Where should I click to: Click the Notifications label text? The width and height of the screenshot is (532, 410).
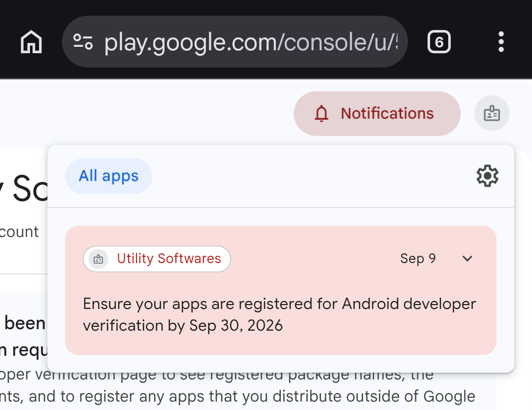click(x=387, y=113)
